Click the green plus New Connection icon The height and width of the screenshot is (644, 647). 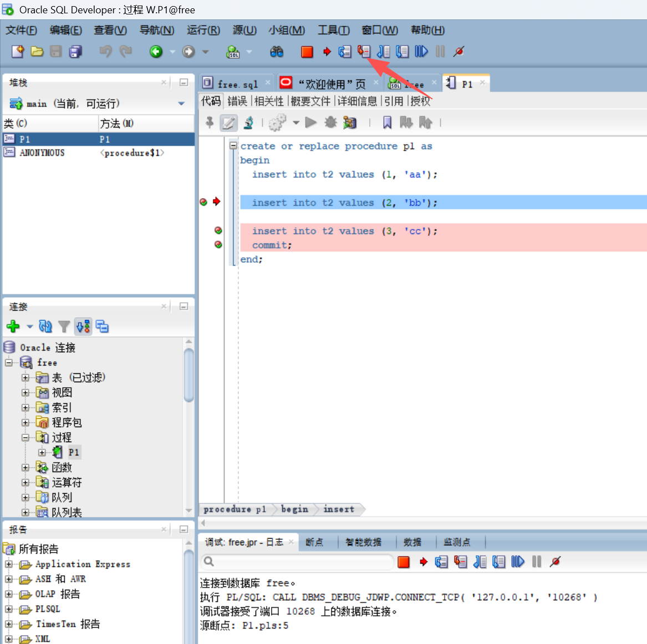pos(13,327)
